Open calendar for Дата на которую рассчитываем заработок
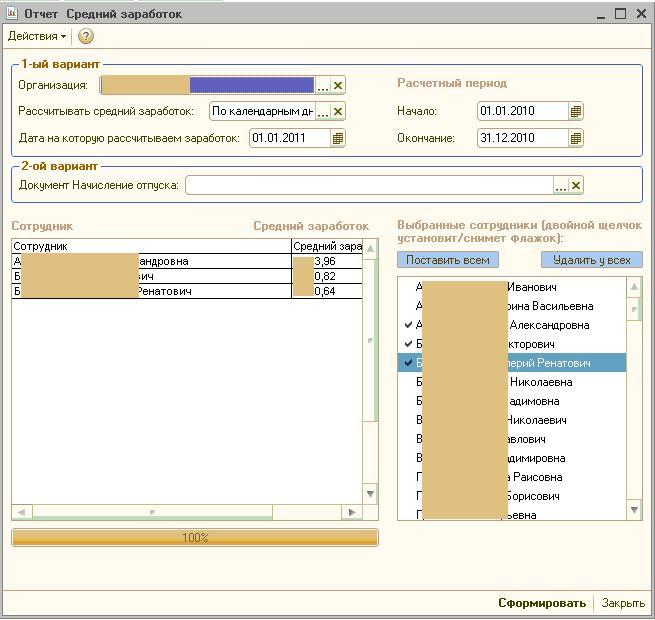 [x=338, y=138]
